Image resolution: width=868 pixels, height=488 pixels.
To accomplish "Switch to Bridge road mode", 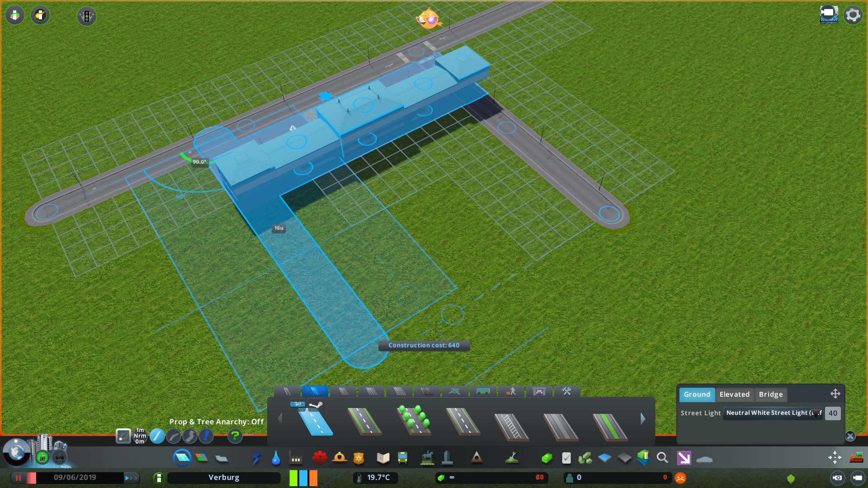I will point(770,394).
